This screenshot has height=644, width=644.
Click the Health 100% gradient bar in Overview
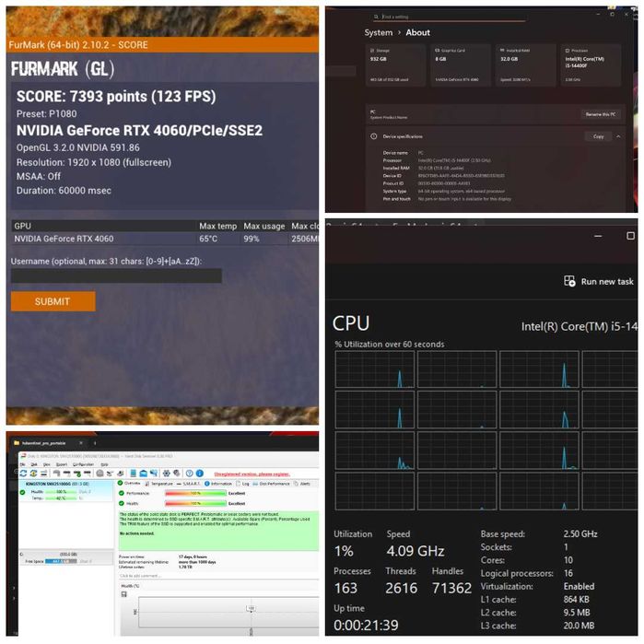point(196,503)
